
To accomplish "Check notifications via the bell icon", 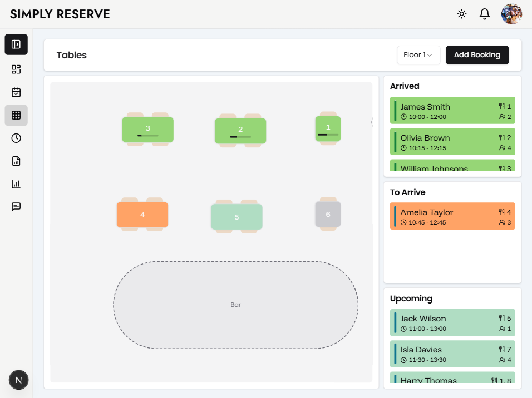I will (484, 14).
